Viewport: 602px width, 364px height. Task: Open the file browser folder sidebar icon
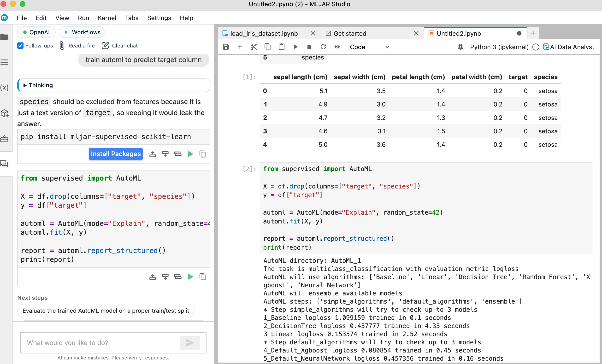(5, 37)
